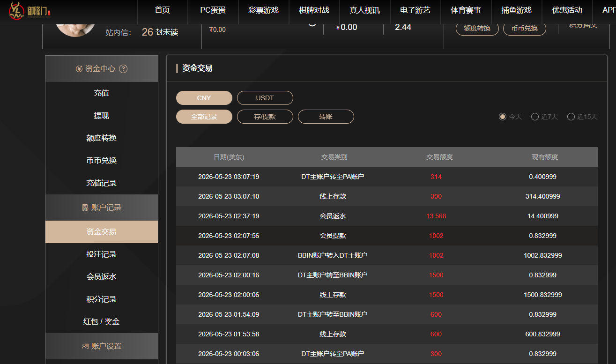Open 额度转换 in the sidebar
The height and width of the screenshot is (364, 616).
coord(102,138)
